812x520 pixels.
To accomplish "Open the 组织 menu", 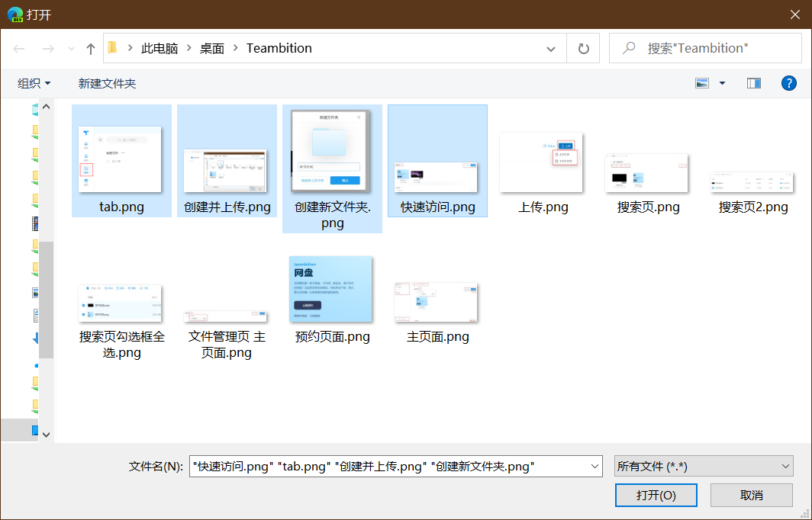I will click(34, 83).
